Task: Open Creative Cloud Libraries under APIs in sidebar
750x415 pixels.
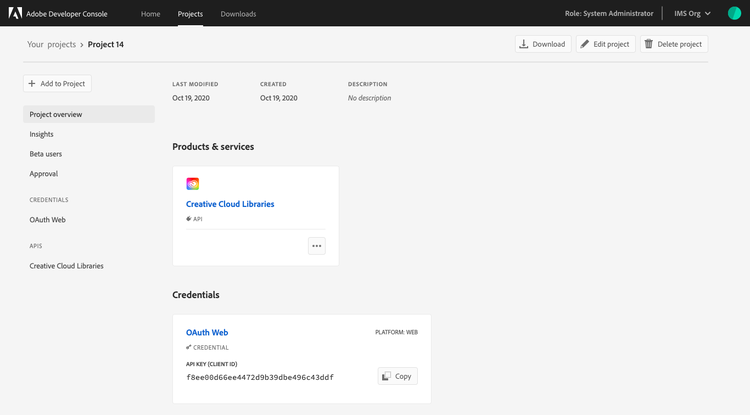Action: pyautogui.click(x=66, y=266)
